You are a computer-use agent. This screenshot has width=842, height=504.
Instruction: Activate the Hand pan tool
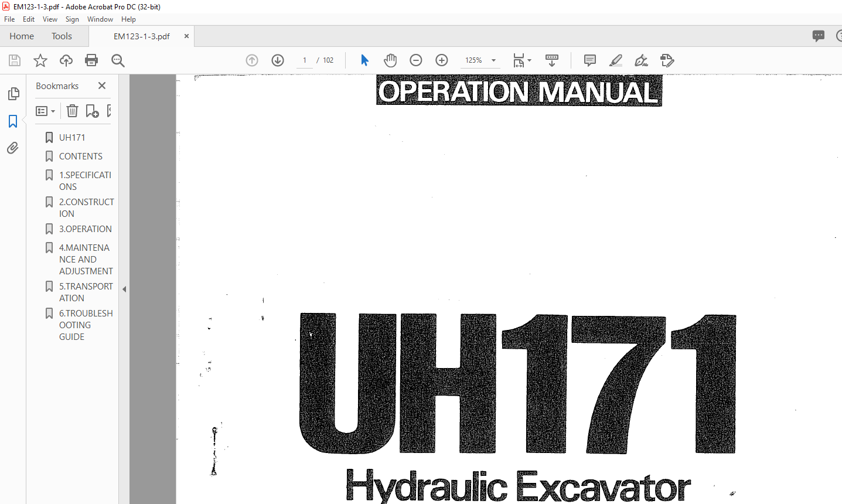click(390, 60)
